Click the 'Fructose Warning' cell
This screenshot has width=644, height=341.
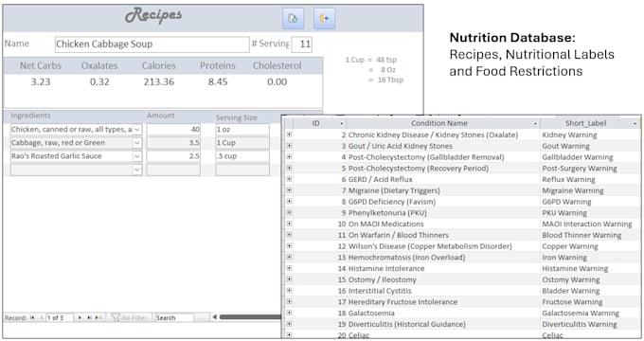[x=590, y=302]
